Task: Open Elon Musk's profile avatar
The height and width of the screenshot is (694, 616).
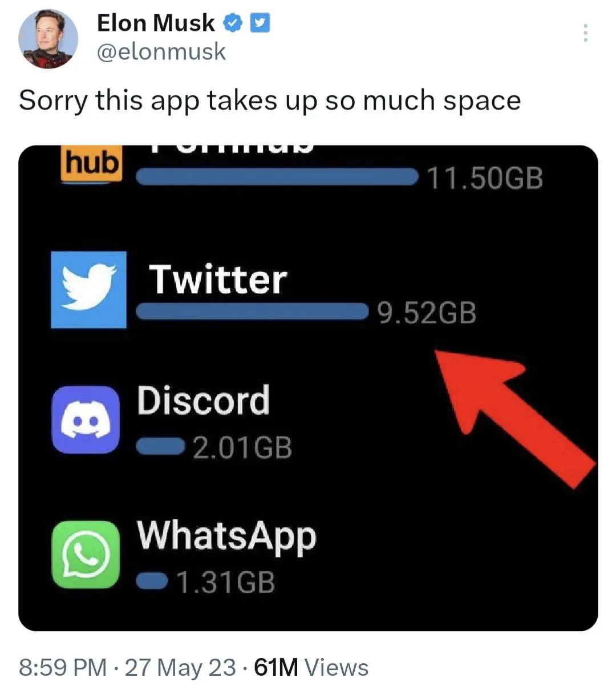Action: (x=48, y=39)
